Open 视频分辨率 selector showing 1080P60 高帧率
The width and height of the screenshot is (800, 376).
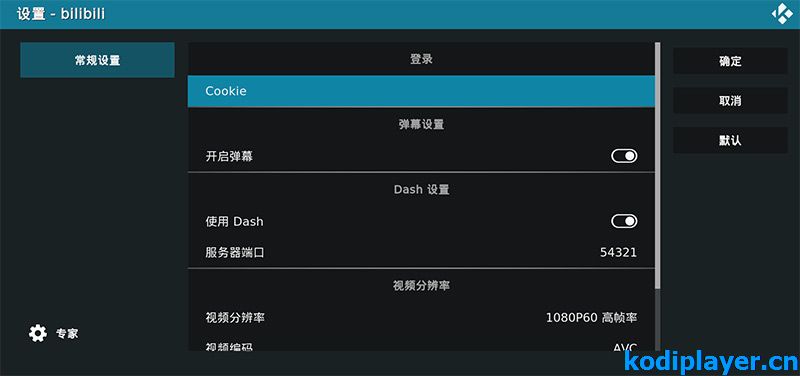pyautogui.click(x=421, y=317)
